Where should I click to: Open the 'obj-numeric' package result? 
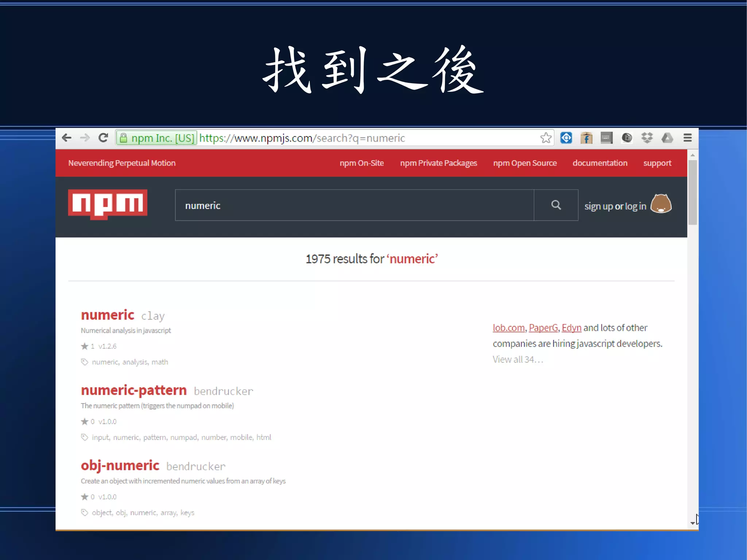(x=120, y=466)
